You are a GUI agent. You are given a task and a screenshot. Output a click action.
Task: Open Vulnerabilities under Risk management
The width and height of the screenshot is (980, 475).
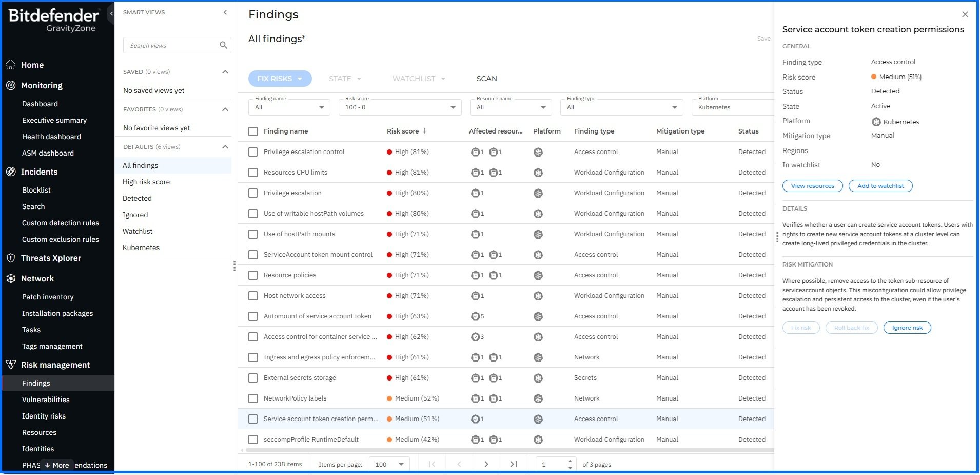[46, 400]
